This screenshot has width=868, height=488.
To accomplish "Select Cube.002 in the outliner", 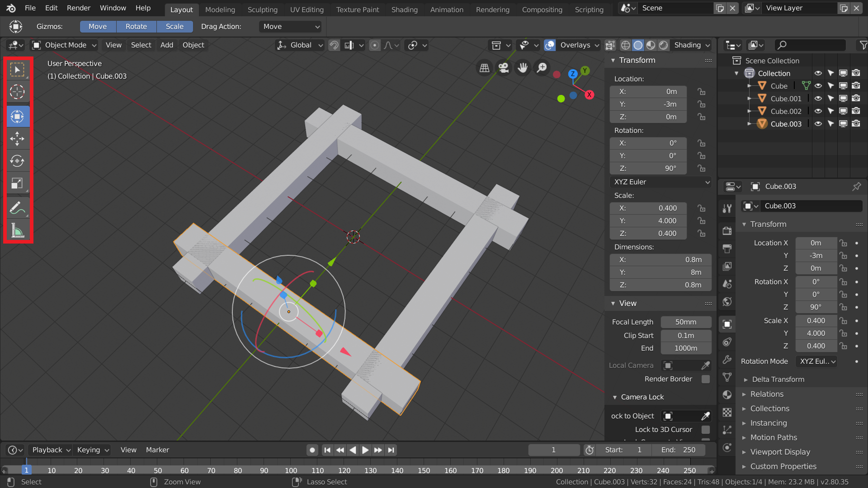I will click(786, 111).
